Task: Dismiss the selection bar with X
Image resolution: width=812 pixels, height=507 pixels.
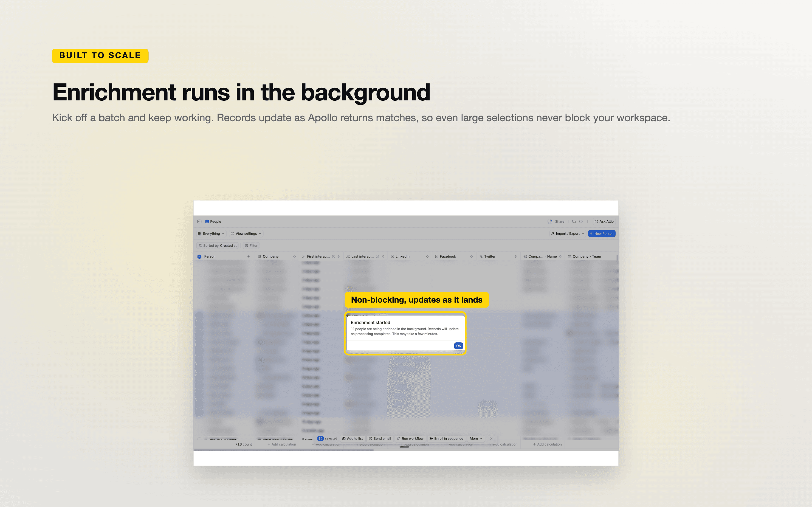Action: click(491, 438)
